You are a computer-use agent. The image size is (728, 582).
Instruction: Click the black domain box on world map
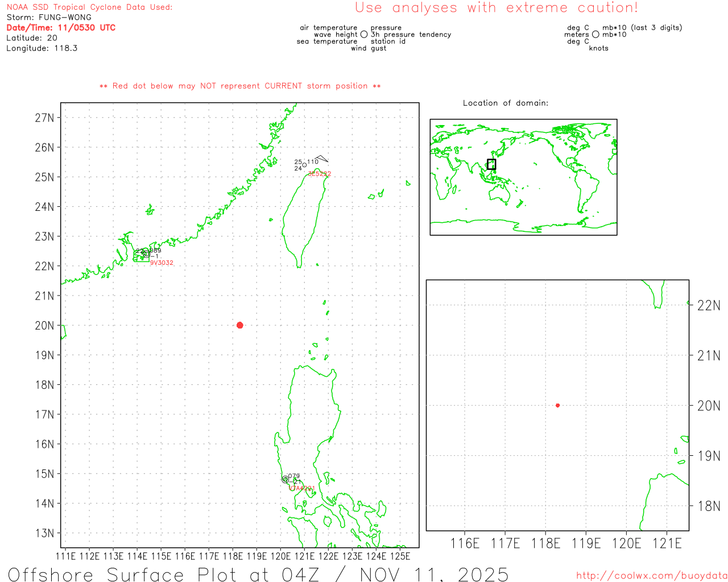coord(491,164)
